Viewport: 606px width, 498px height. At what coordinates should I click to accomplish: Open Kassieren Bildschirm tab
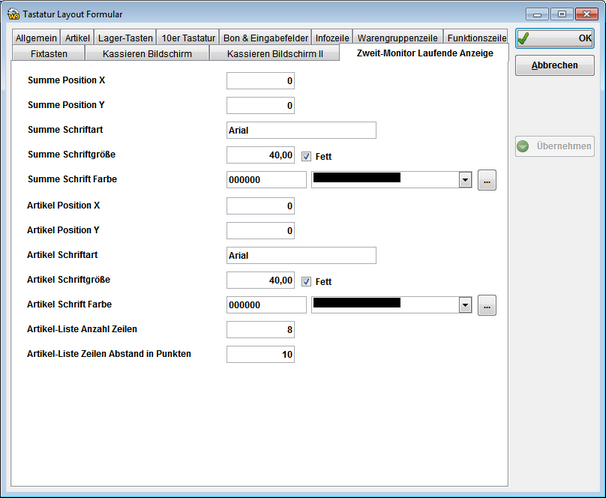(147, 53)
